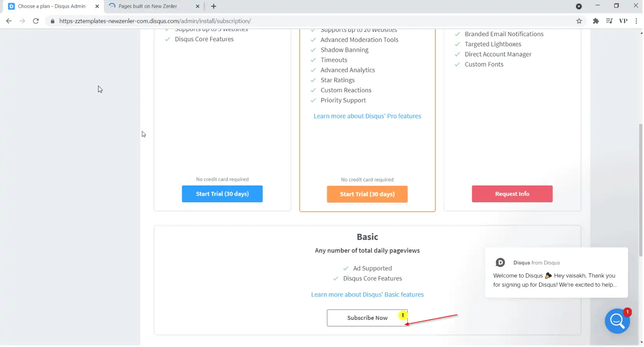Reload the current page
Image resolution: width=644 pixels, height=347 pixels.
coord(36,21)
